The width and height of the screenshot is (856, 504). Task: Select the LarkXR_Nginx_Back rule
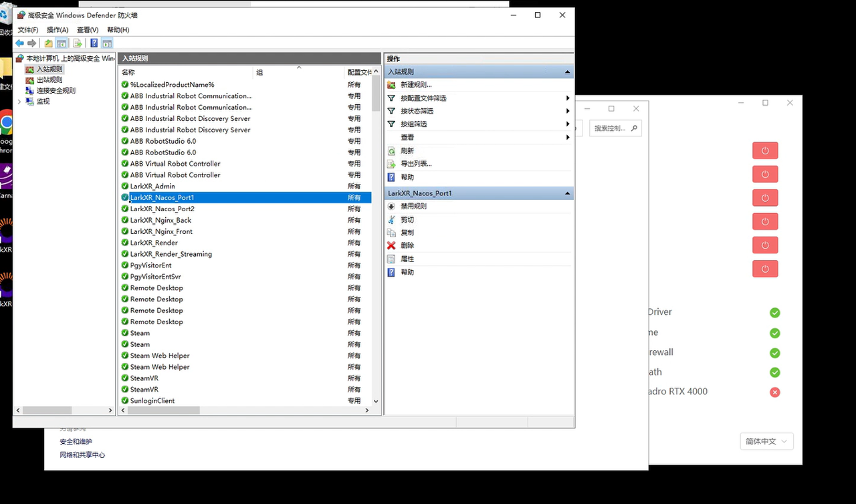(x=245, y=220)
